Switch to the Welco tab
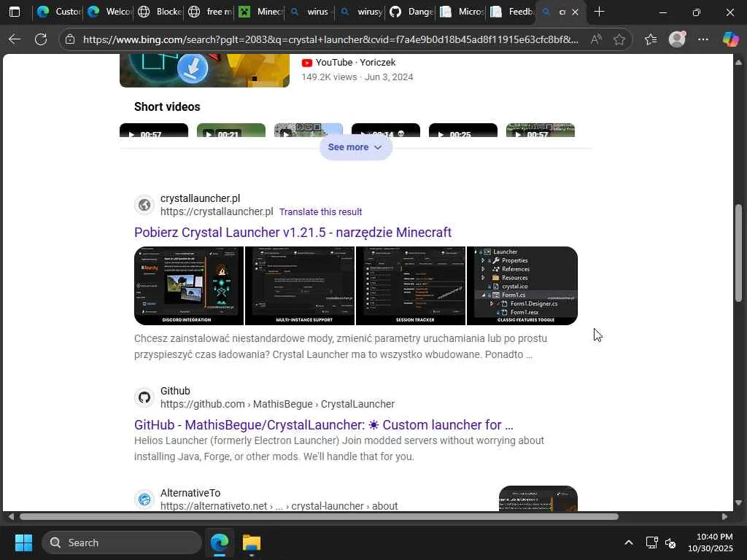 click(x=109, y=12)
